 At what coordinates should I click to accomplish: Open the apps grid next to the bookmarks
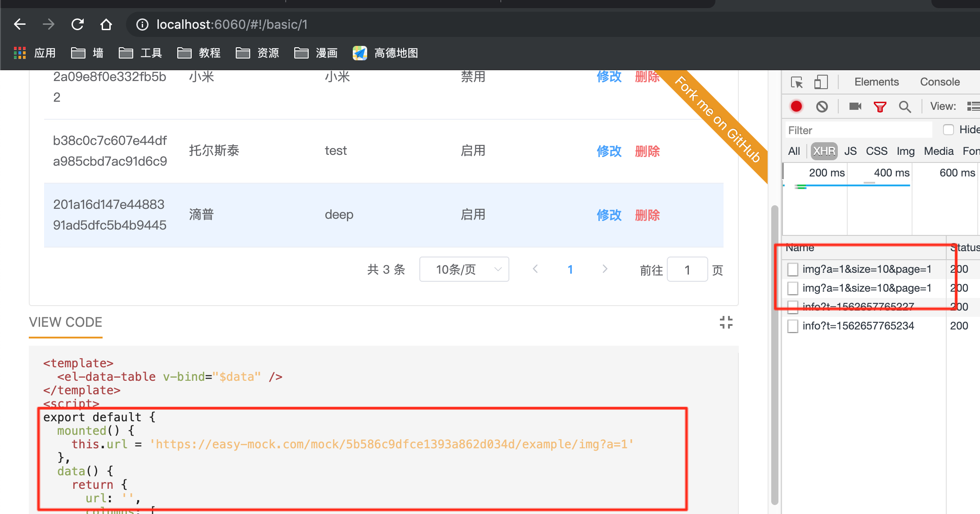[19, 53]
